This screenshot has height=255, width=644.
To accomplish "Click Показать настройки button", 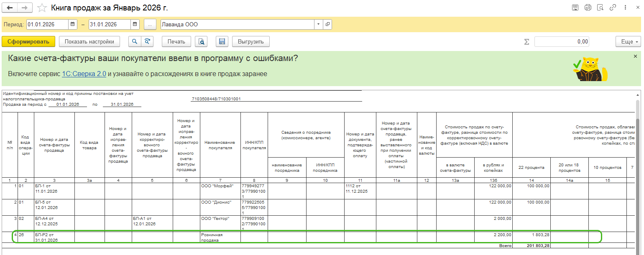I will coord(89,41).
